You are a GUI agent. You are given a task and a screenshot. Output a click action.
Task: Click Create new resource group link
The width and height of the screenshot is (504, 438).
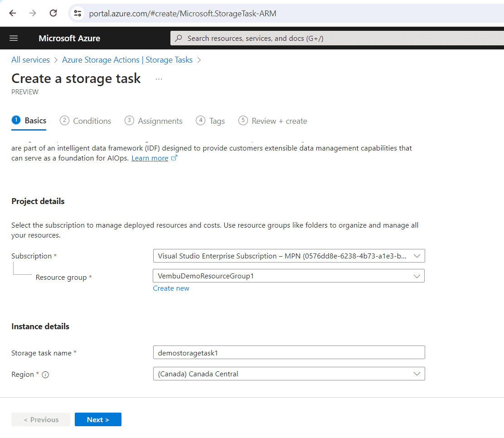[171, 288]
